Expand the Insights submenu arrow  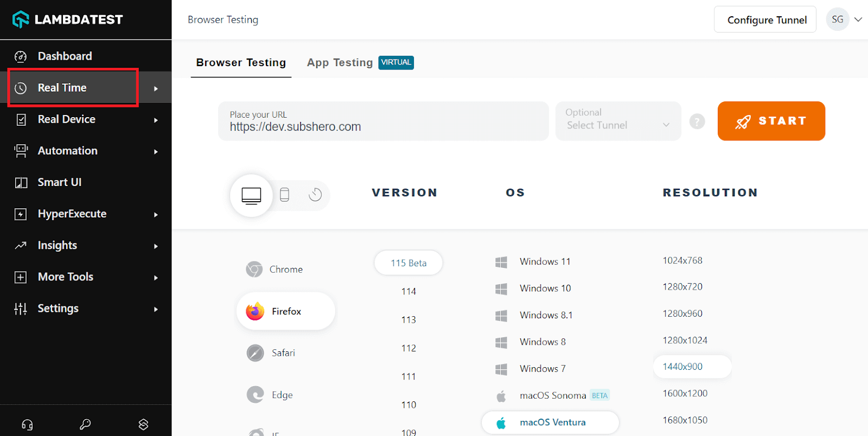click(x=156, y=246)
